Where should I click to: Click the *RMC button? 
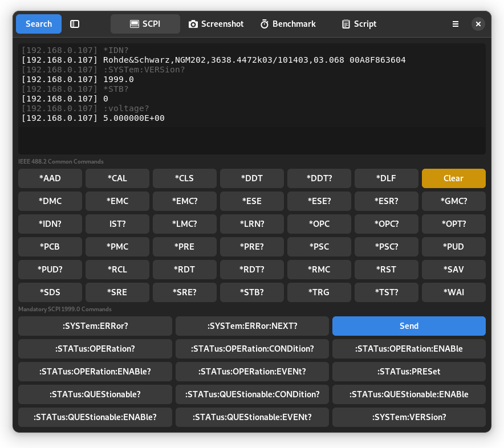pos(319,270)
